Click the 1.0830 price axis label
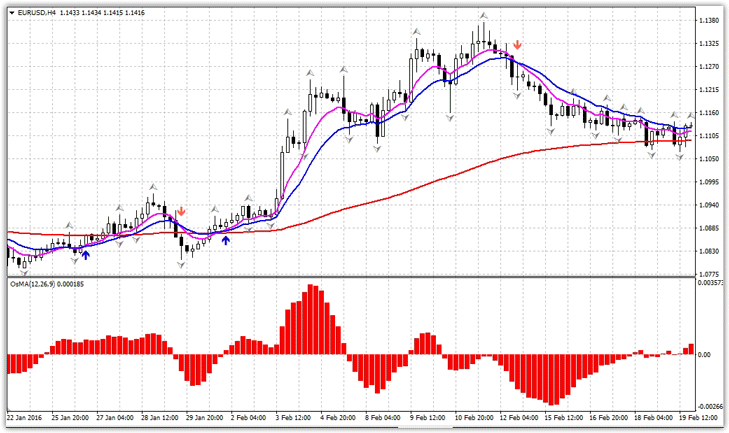 tap(710, 251)
